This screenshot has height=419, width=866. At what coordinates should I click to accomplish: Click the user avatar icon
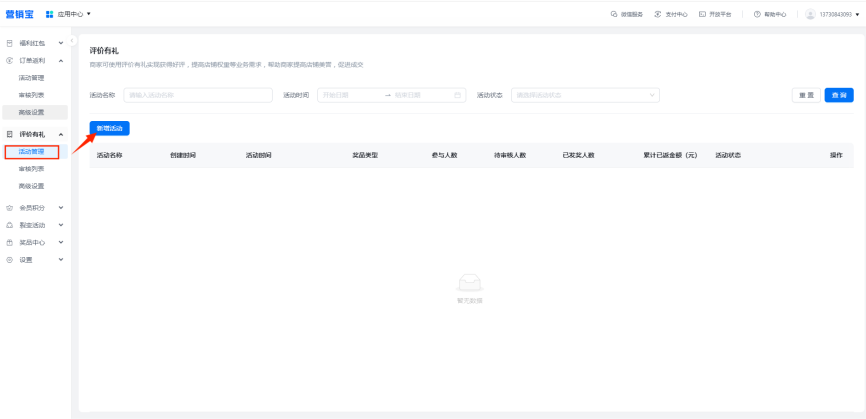click(810, 14)
